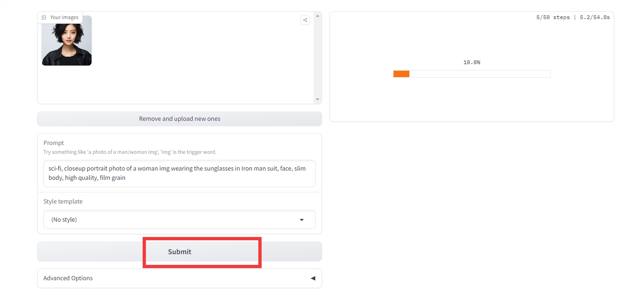Click the Your images label
The width and height of the screenshot is (644, 296).
tap(64, 18)
